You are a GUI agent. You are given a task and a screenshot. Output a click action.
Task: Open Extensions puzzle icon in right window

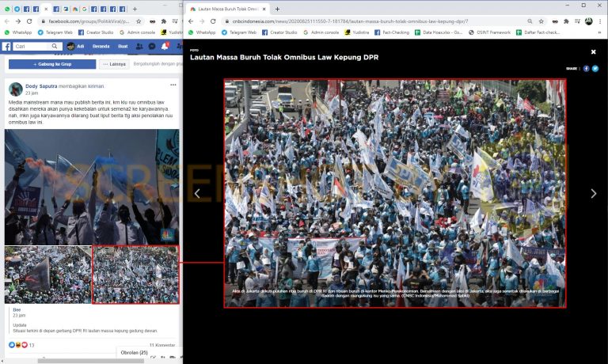567,21
